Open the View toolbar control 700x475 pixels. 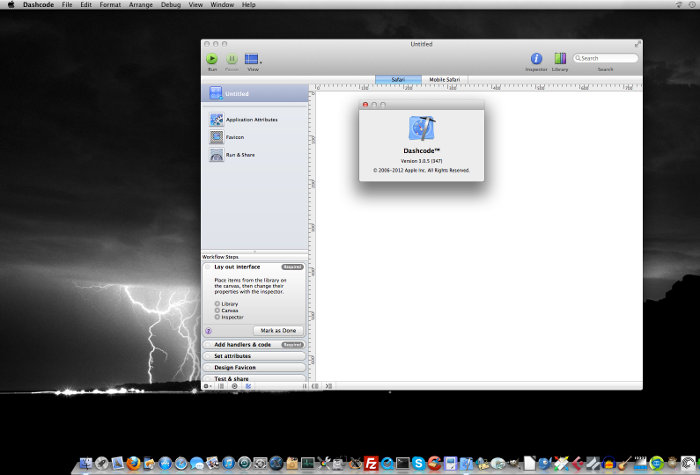(252, 59)
